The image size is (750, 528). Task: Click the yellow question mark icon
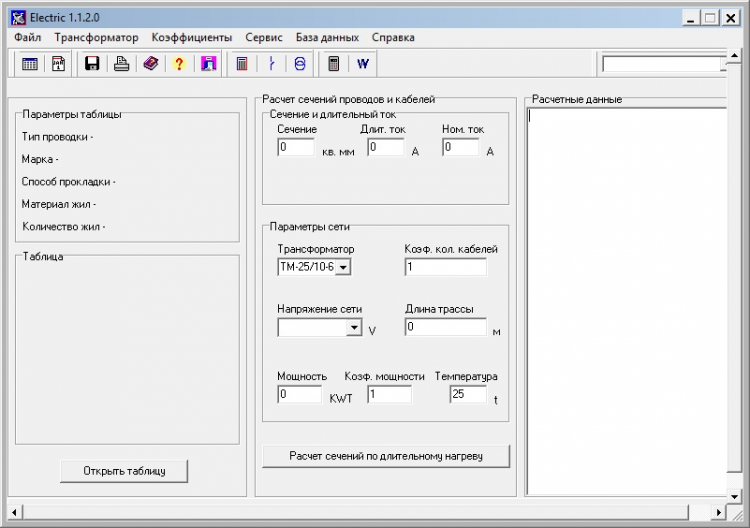point(179,64)
